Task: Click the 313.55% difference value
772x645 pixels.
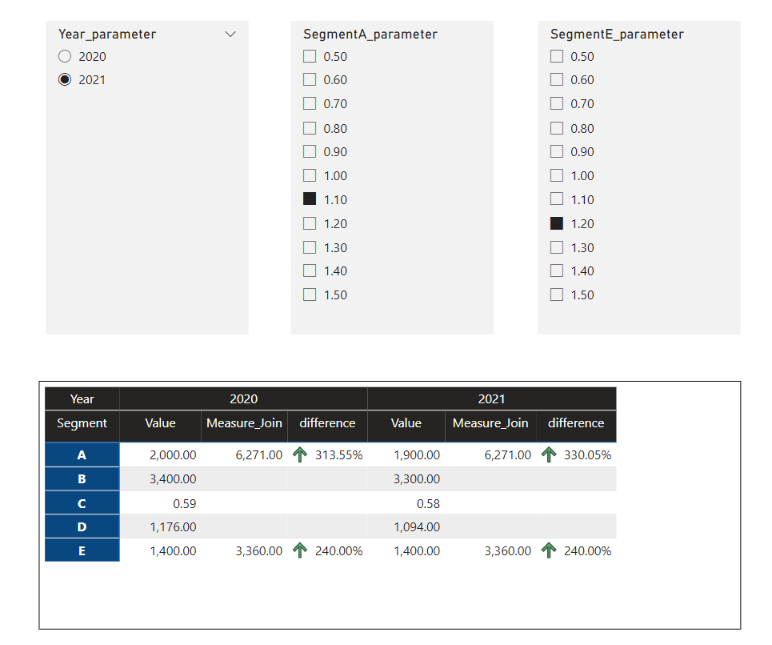Action: [x=339, y=455]
